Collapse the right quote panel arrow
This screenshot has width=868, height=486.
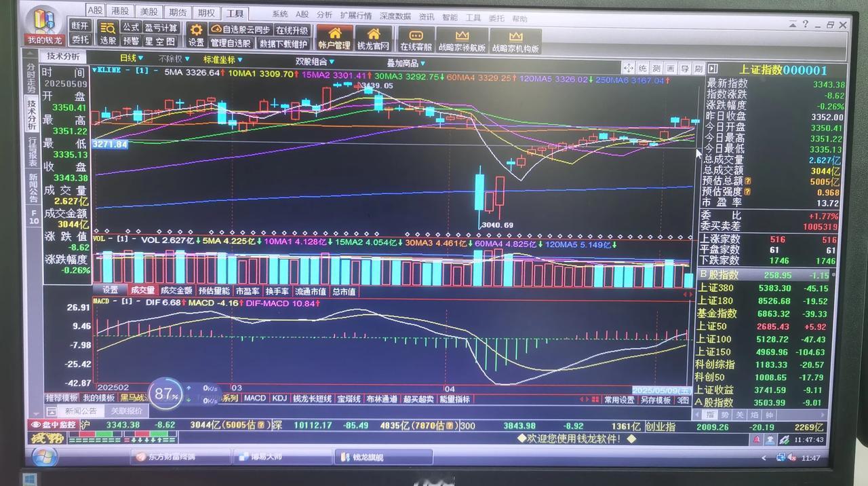tap(712, 69)
